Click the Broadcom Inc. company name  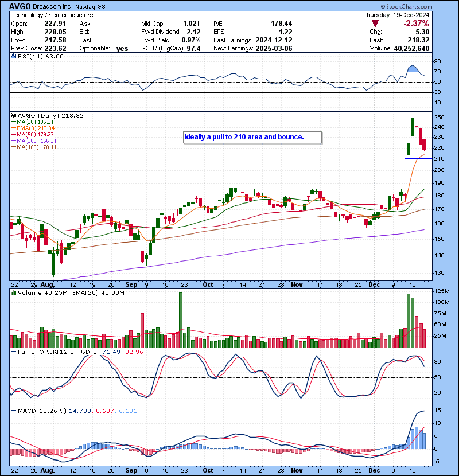click(53, 6)
